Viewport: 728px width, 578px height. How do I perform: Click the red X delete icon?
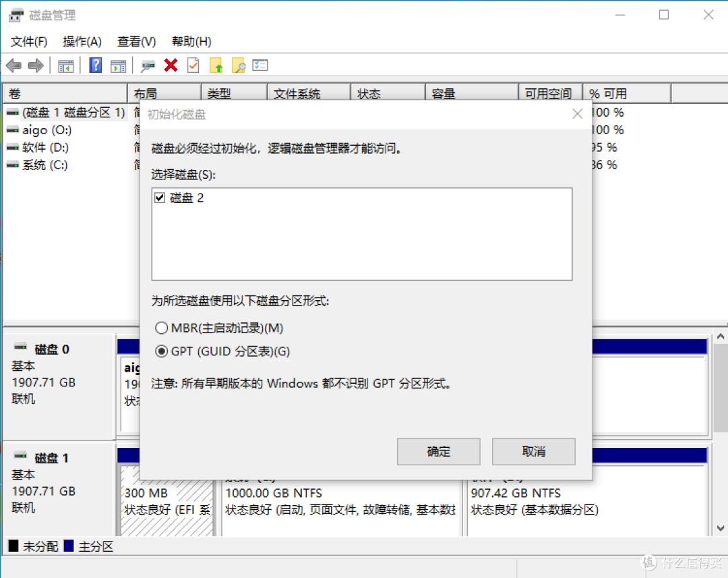[x=171, y=65]
